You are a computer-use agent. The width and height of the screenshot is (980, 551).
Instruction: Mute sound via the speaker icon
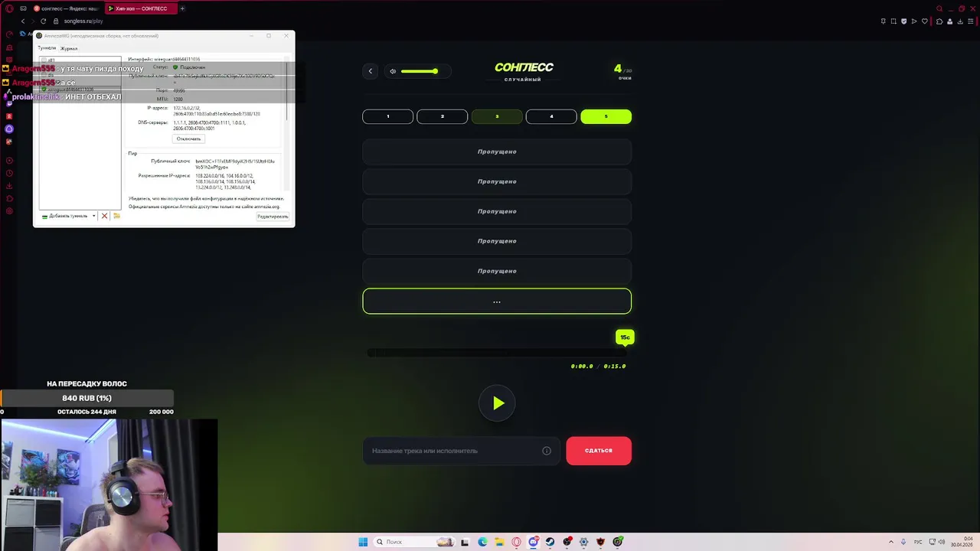[393, 71]
